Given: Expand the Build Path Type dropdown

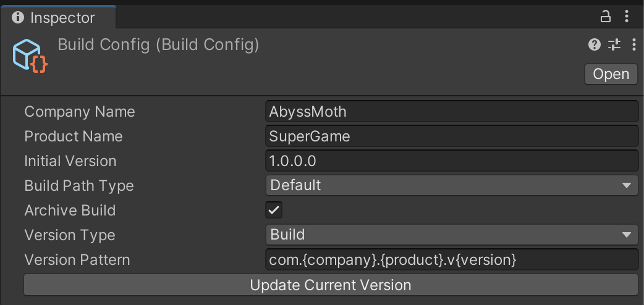Looking at the screenshot, I should pos(452,186).
